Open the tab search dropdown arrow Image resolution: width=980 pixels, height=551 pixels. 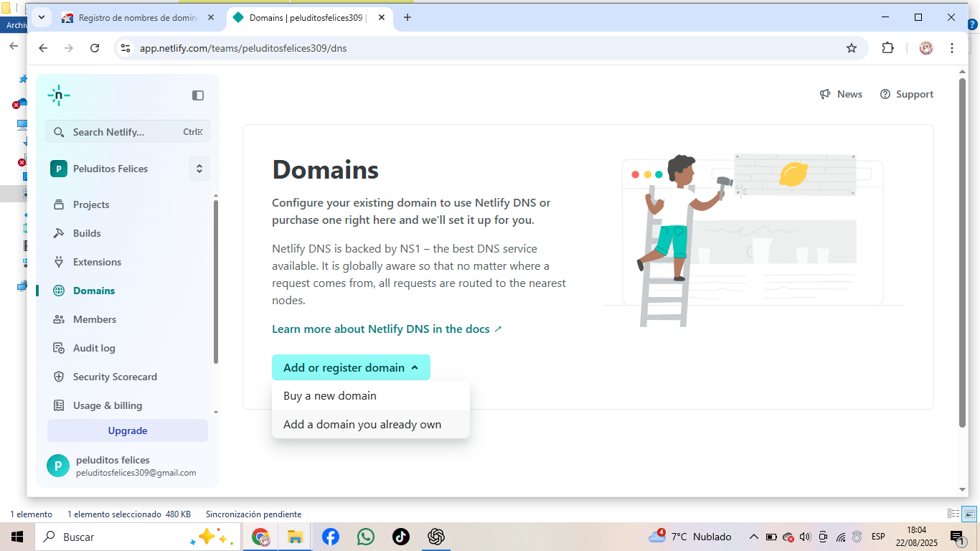tap(42, 18)
